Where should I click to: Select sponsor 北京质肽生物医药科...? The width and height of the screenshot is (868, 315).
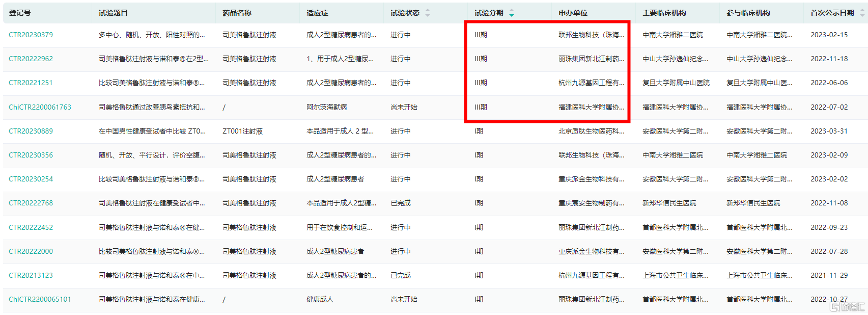pos(591,131)
